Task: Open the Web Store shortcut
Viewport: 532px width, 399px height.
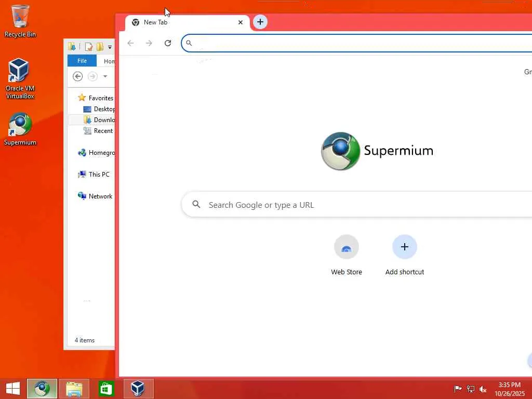Action: pyautogui.click(x=347, y=255)
